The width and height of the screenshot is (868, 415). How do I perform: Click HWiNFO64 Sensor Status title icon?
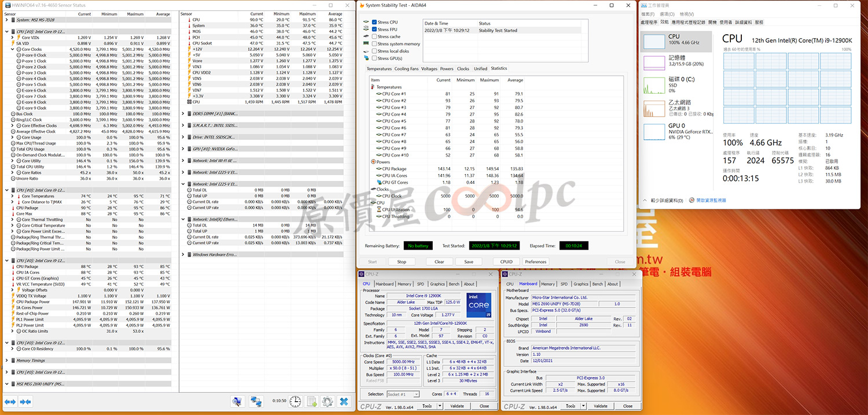point(7,5)
